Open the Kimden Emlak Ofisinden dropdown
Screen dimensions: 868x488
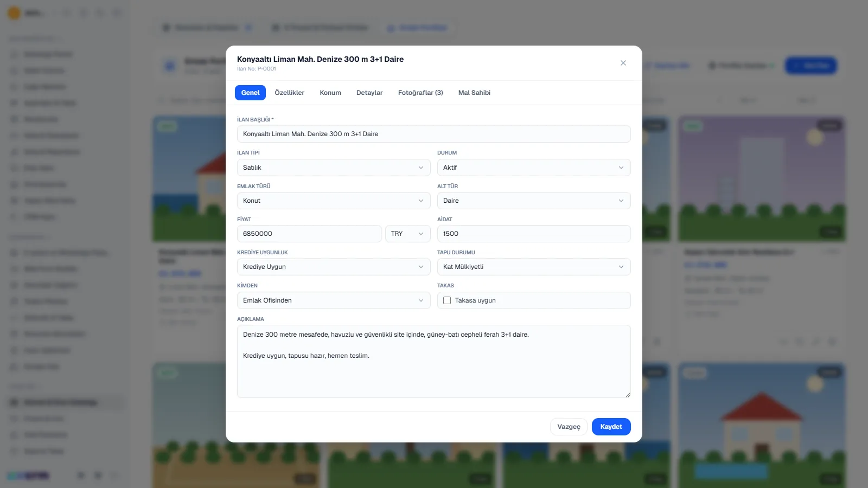[334, 300]
